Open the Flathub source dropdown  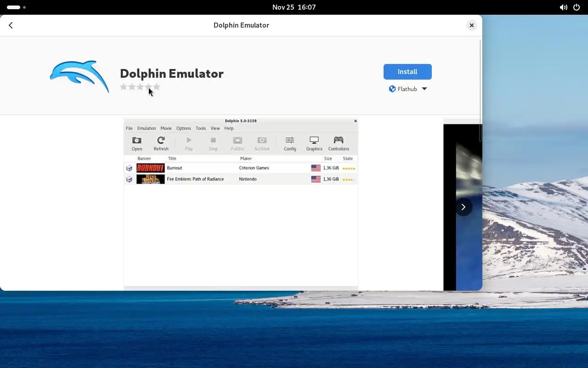click(x=407, y=89)
